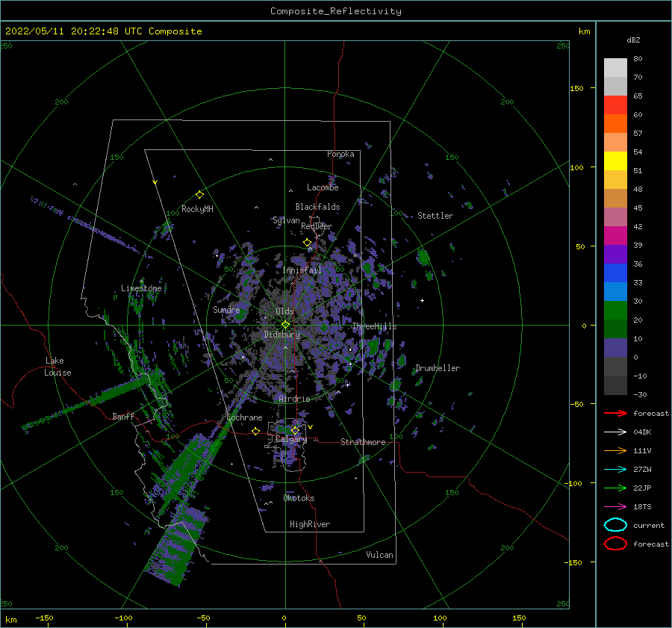Click the RockyMH label

[x=197, y=209]
